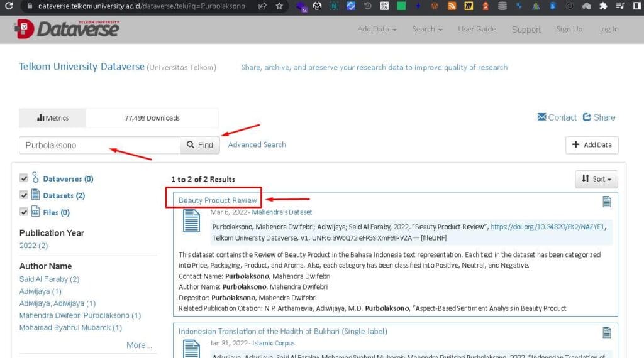This screenshot has width=644, height=358.
Task: Uncheck the Datasets (2) checkbox
Action: (24, 195)
